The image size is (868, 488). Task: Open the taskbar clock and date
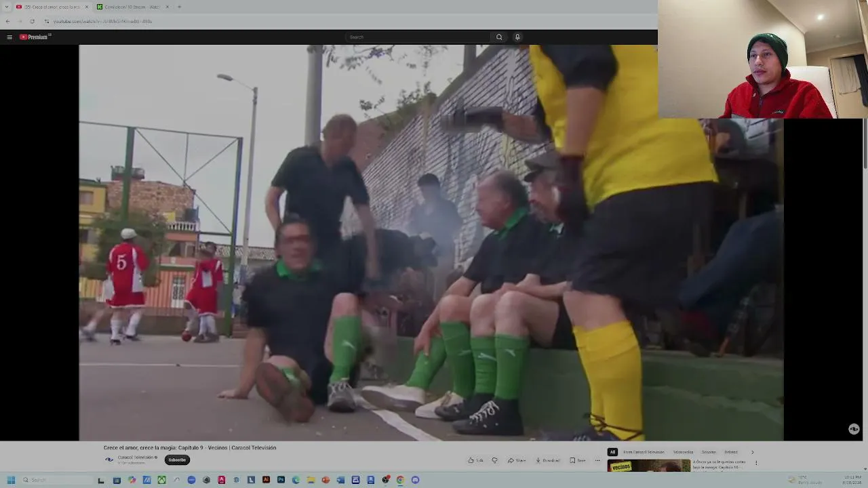[x=852, y=480]
